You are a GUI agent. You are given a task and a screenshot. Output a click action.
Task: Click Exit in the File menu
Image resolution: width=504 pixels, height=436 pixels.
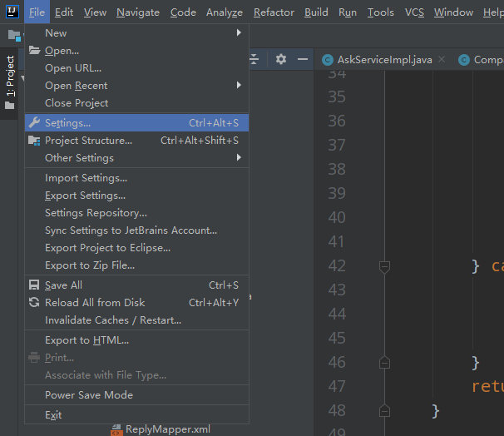136,414
